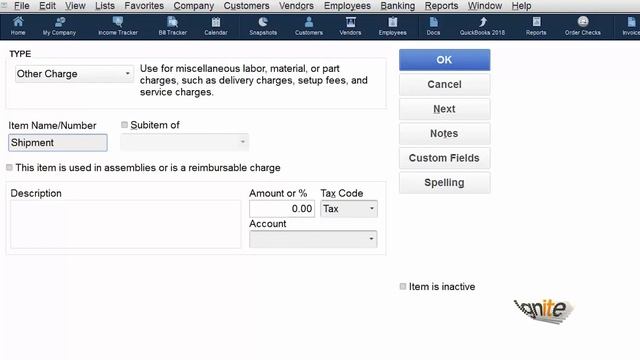Viewport: 640px width, 360px height.
Task: Click the QuickBooks 2018 upgrade icon
Action: click(x=482, y=26)
